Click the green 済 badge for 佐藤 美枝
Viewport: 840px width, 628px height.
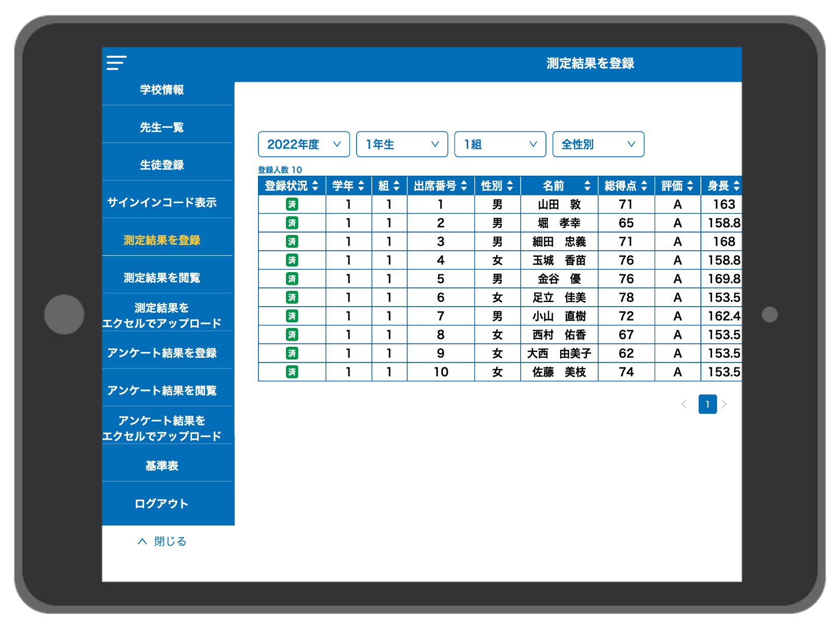[x=292, y=372]
